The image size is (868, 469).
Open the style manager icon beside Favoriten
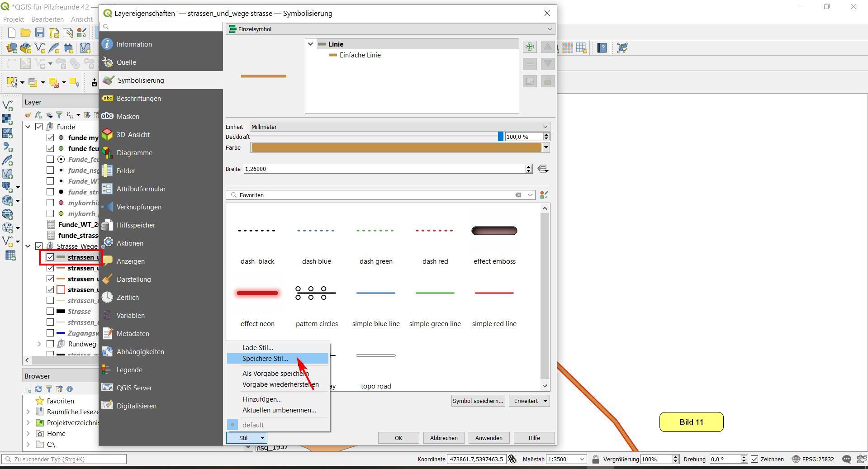(544, 195)
